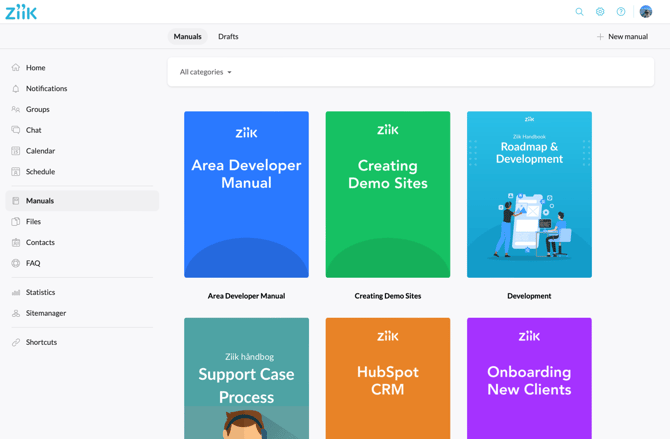Select the Statistics bar chart icon

pyautogui.click(x=16, y=292)
